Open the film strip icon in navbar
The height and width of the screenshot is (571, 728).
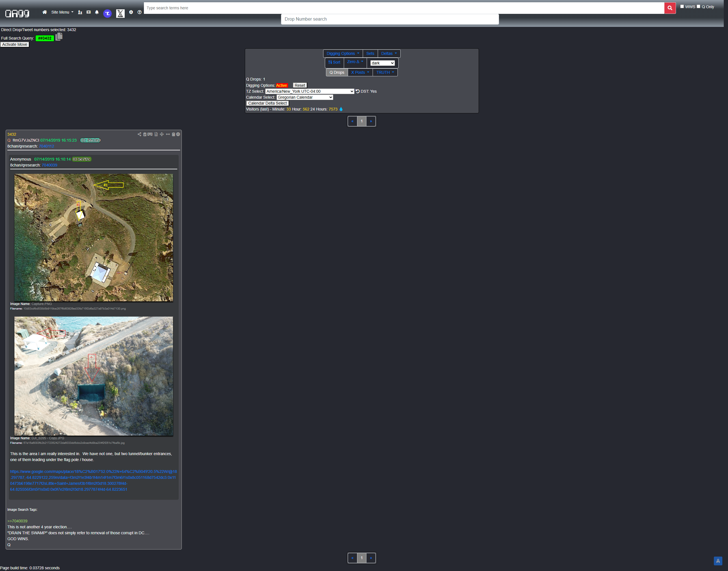[x=88, y=12]
